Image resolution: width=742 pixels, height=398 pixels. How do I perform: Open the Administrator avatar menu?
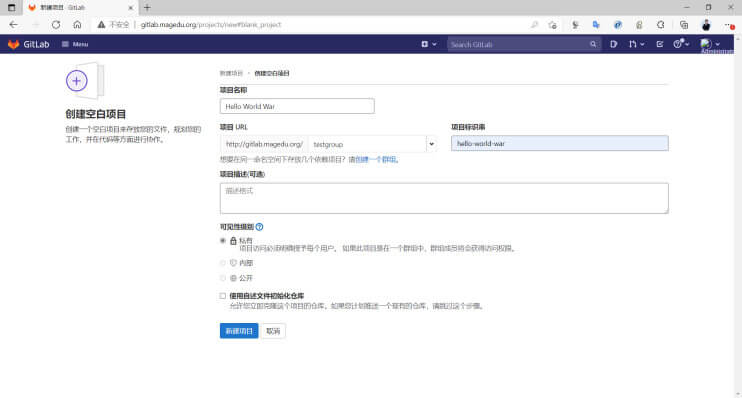click(x=706, y=44)
